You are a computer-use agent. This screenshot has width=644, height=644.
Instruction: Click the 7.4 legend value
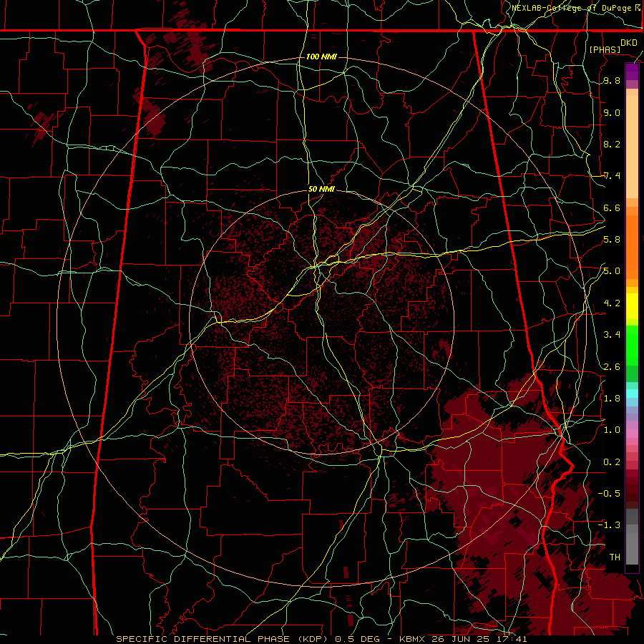pyautogui.click(x=612, y=176)
